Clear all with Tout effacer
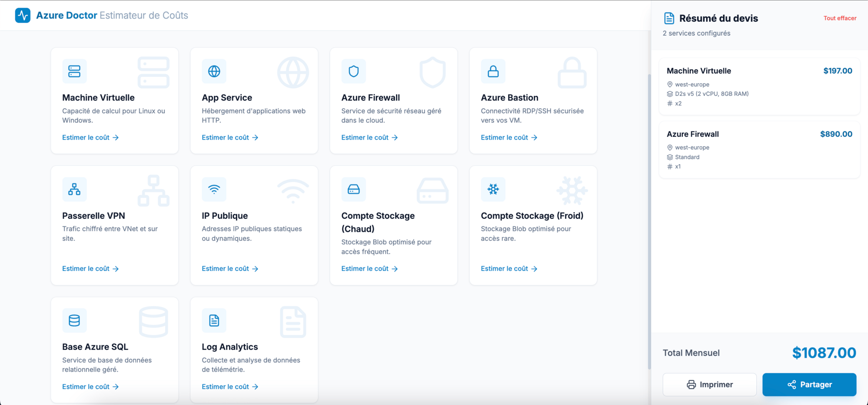 point(840,19)
